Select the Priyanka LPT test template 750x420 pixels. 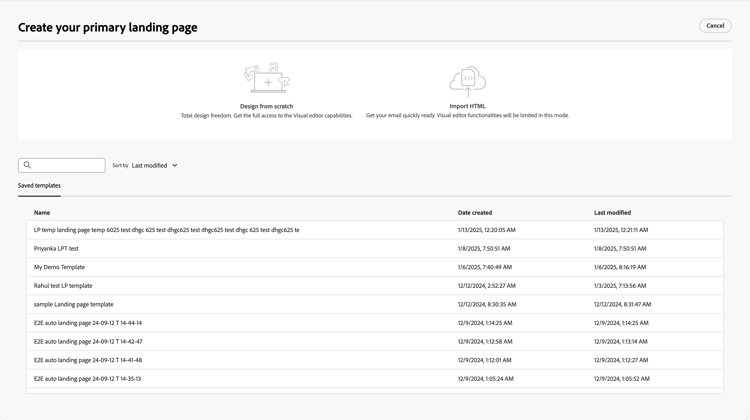[375, 249]
